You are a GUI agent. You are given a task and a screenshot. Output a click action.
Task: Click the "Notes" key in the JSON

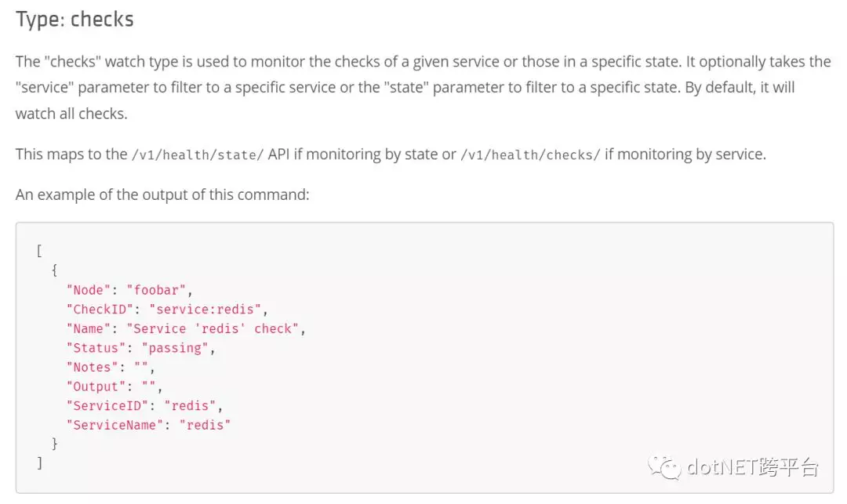(93, 368)
